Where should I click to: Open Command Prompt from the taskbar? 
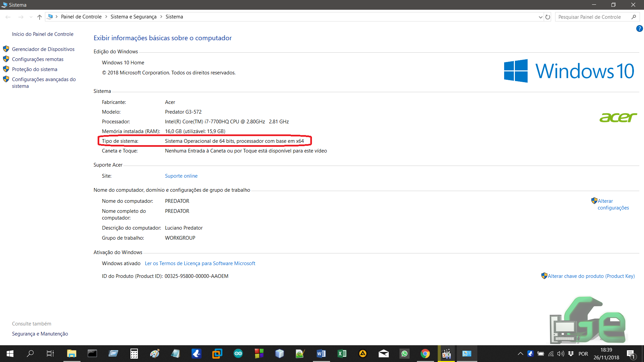point(92,354)
